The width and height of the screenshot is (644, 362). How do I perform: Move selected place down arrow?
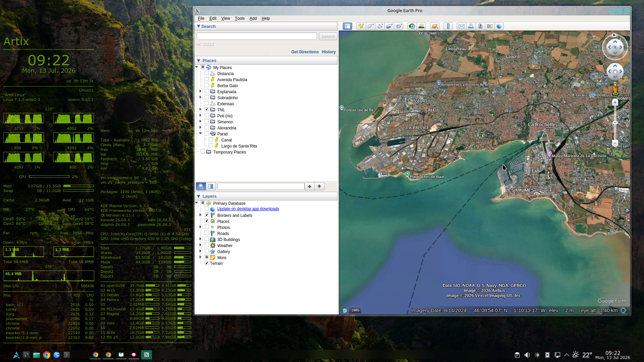[319, 186]
